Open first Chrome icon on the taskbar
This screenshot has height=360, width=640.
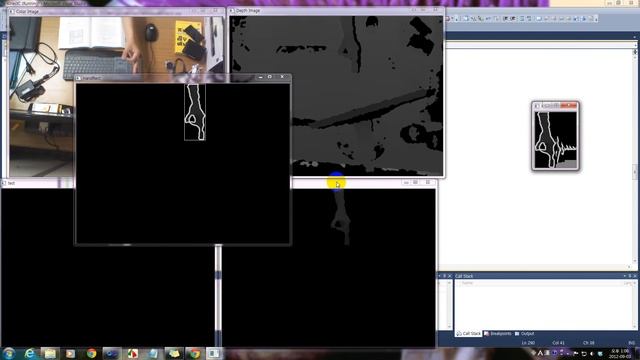click(91, 353)
